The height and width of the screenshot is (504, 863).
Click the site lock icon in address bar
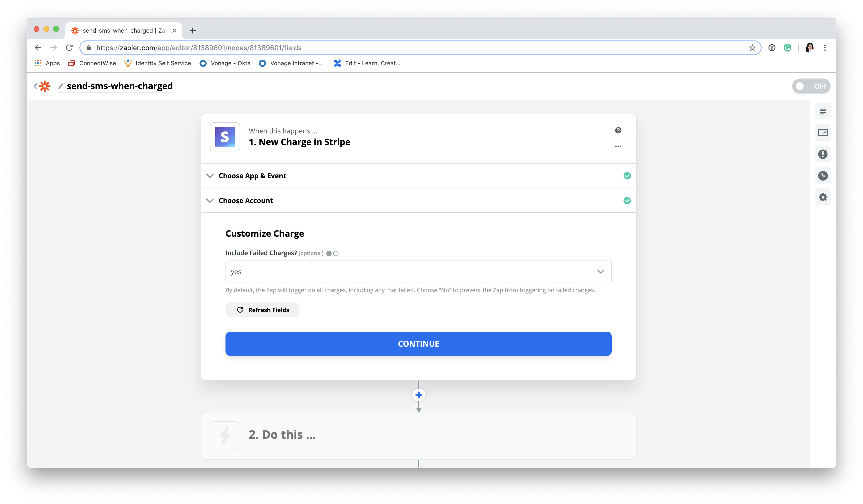pyautogui.click(x=89, y=48)
